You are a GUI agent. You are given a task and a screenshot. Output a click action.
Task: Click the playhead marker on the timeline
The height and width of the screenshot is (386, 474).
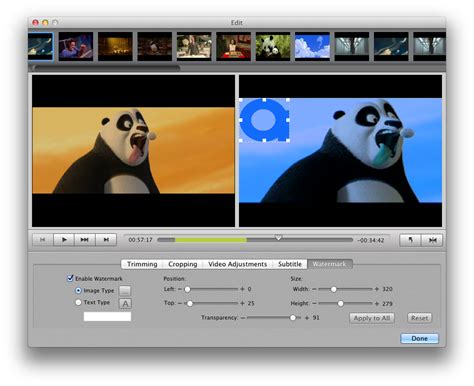pyautogui.click(x=278, y=238)
